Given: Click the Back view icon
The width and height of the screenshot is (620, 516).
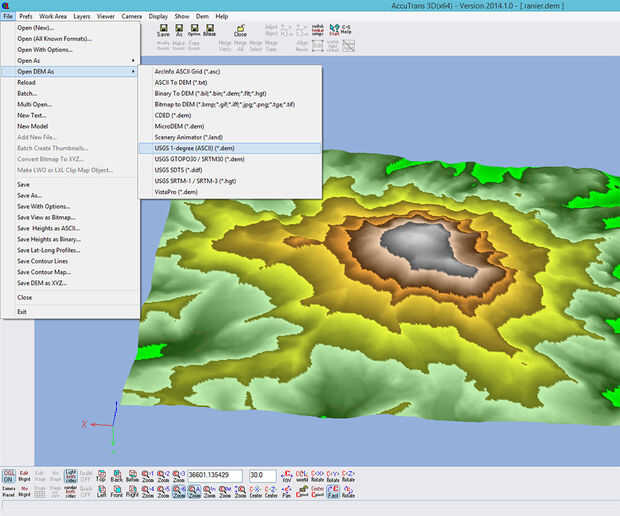Looking at the screenshot, I should (x=117, y=476).
